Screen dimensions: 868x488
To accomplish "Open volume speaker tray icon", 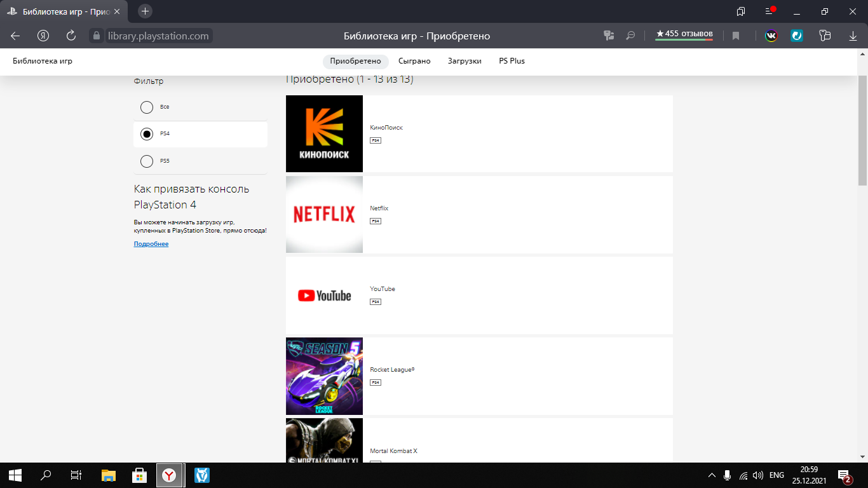I will (x=757, y=475).
